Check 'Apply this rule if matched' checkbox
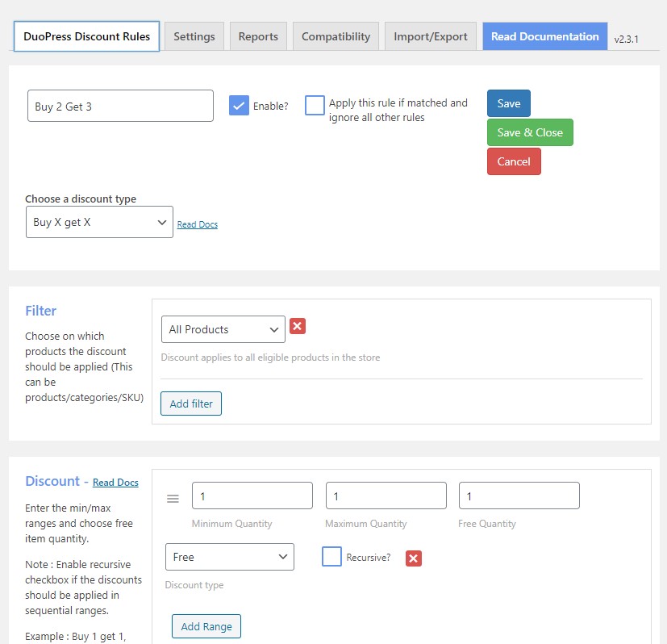 point(315,105)
